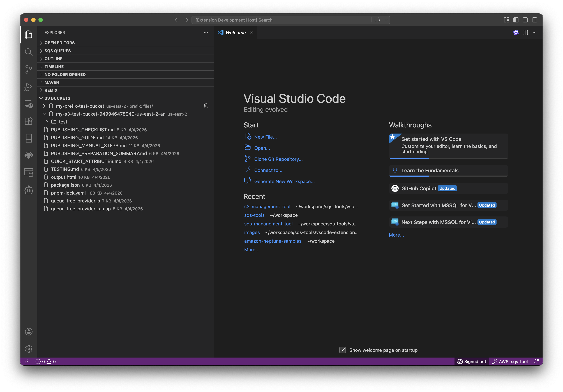Go back with the left arrow

(177, 20)
